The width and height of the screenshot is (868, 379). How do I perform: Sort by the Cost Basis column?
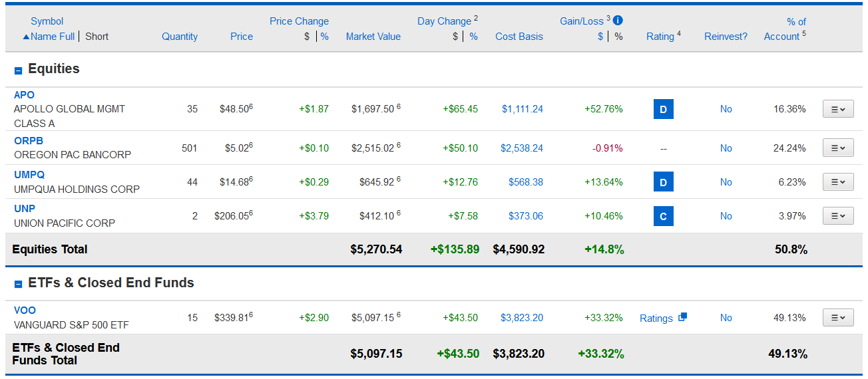tap(519, 37)
